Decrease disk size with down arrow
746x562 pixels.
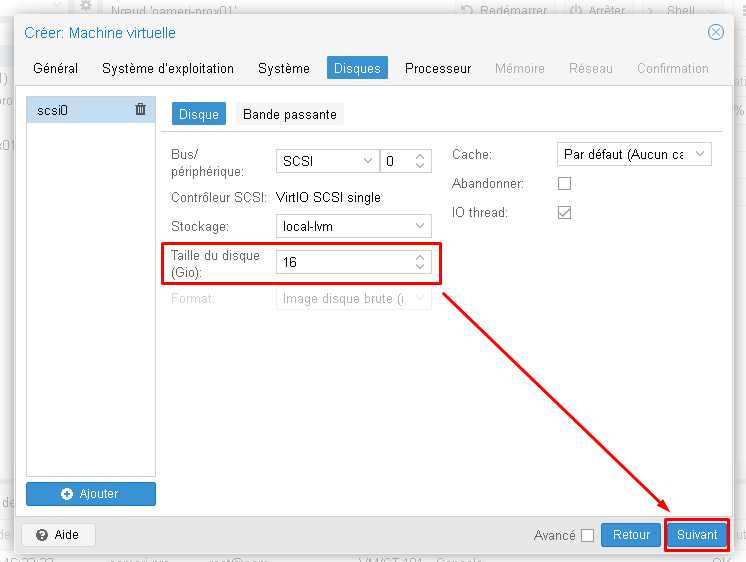click(x=420, y=266)
